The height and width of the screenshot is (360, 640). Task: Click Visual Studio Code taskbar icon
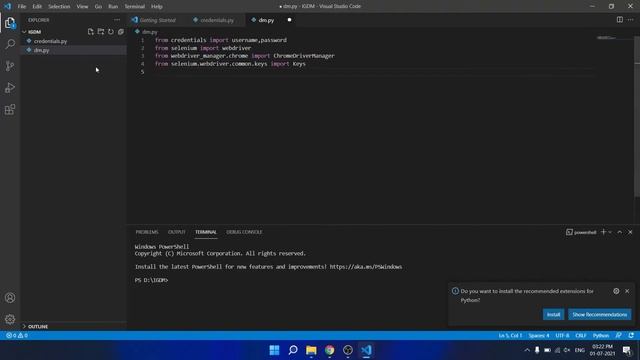point(366,350)
